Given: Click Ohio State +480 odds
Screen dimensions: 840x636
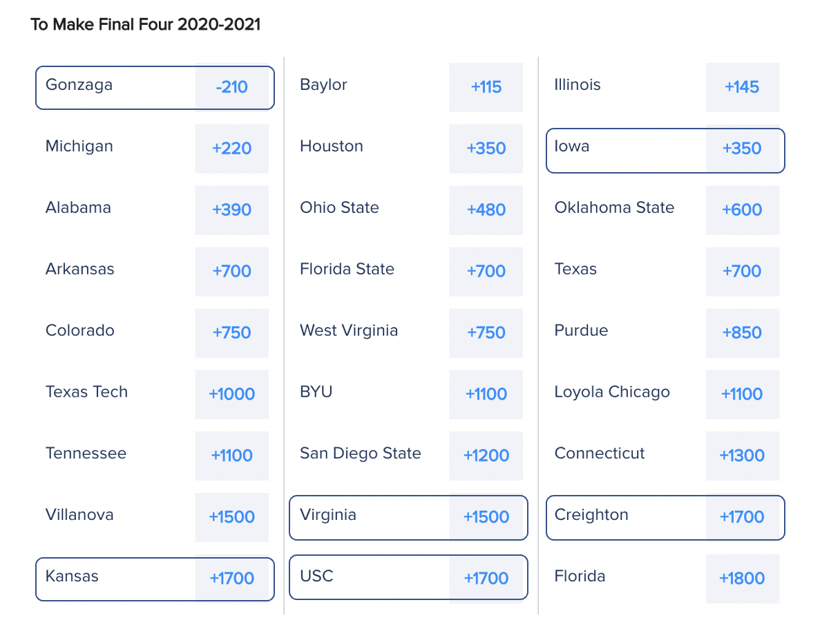Looking at the screenshot, I should click(x=486, y=211).
